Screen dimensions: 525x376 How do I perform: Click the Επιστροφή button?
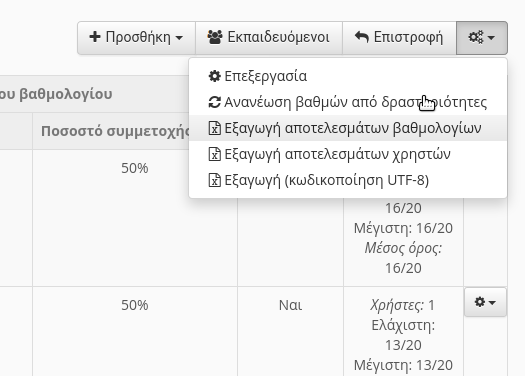pos(399,37)
